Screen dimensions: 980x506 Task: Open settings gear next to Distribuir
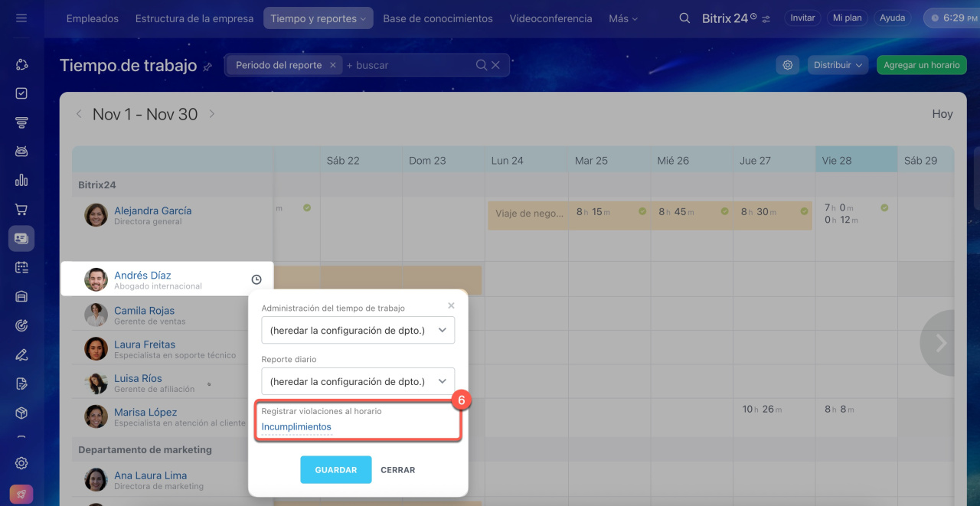[788, 66]
